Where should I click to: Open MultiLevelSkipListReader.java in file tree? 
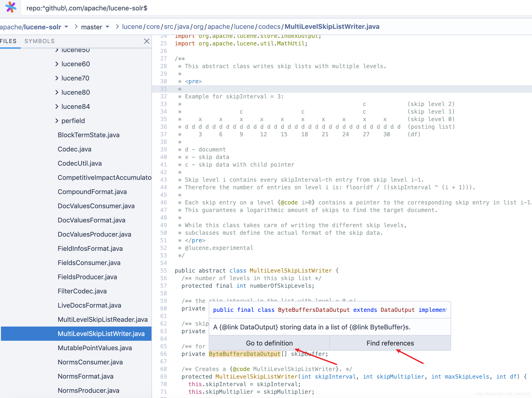tap(102, 319)
